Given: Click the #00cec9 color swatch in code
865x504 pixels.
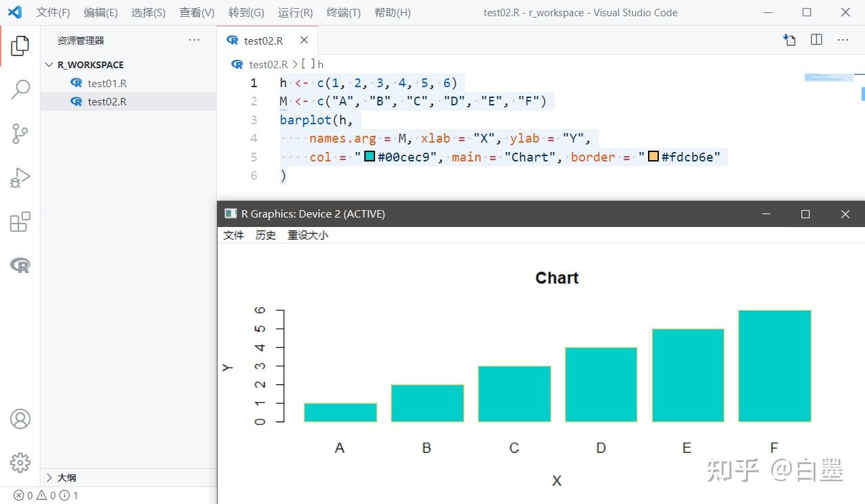Looking at the screenshot, I should [x=370, y=157].
